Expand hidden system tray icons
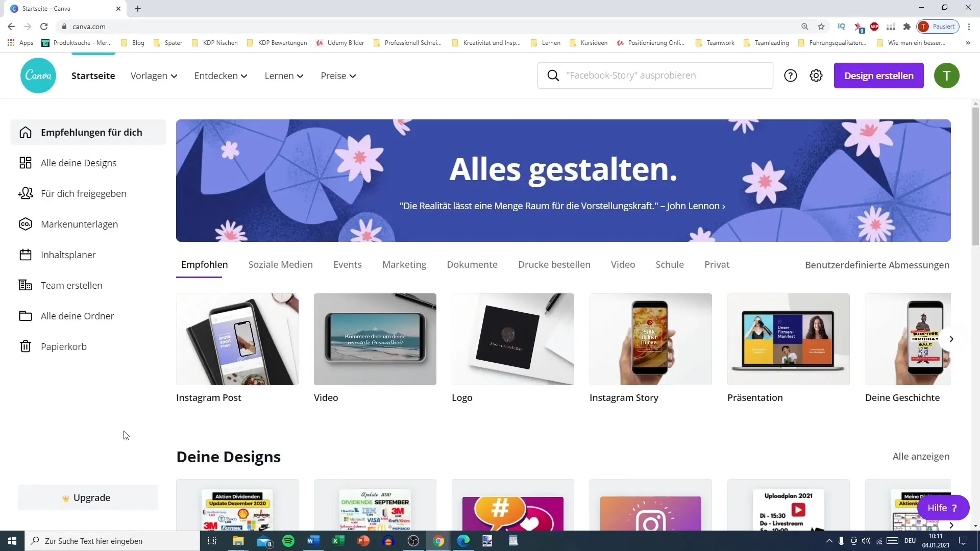Viewport: 980px width, 551px height. [x=829, y=541]
